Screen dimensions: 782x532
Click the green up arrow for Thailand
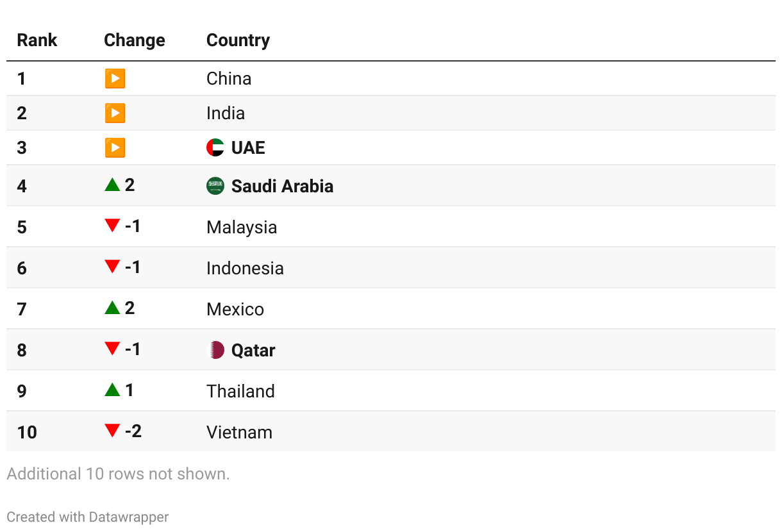pyautogui.click(x=112, y=390)
